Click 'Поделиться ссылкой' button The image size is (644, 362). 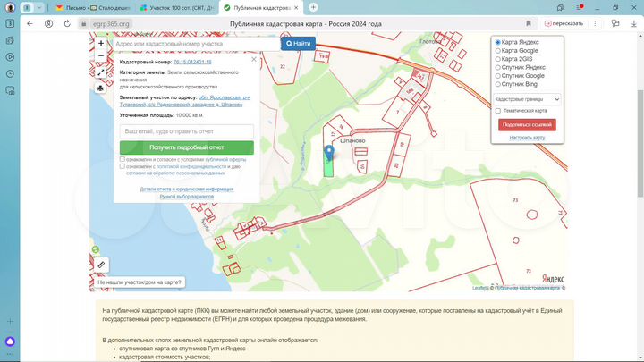point(527,125)
